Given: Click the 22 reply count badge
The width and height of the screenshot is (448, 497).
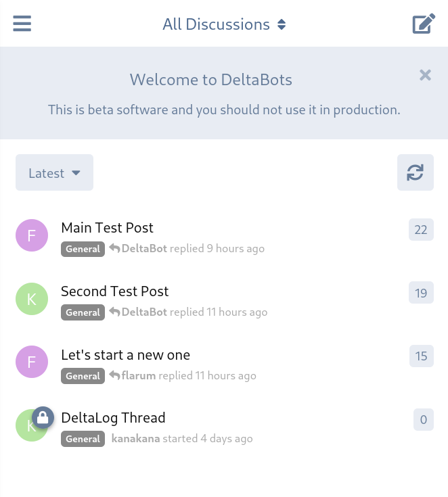Looking at the screenshot, I should tap(421, 229).
